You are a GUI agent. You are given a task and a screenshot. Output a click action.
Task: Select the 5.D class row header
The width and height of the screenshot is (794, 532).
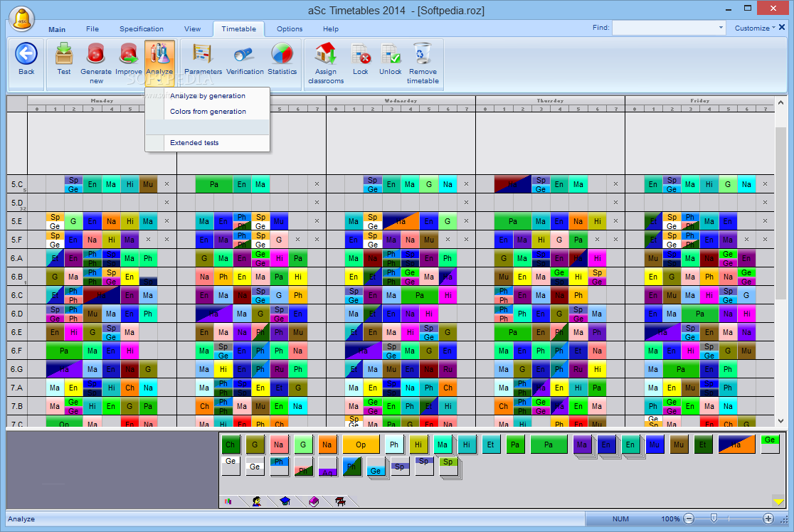point(17,203)
